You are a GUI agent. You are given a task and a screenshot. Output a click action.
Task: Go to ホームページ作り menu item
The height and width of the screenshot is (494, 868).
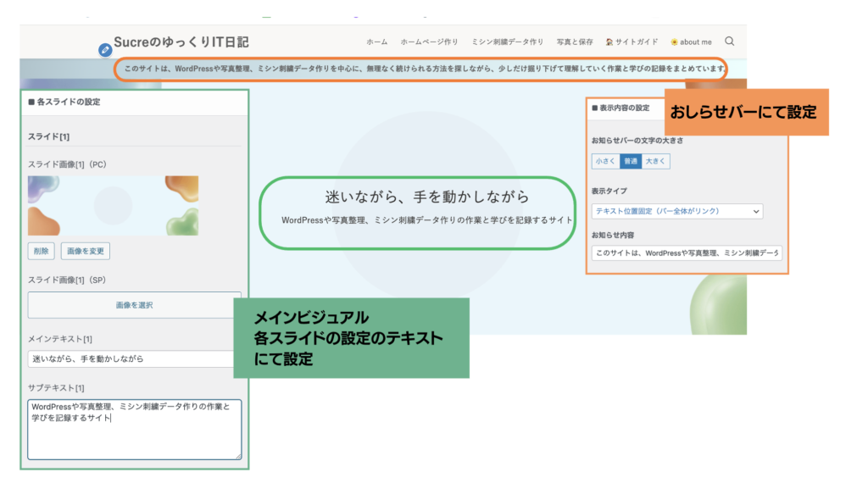(x=429, y=42)
